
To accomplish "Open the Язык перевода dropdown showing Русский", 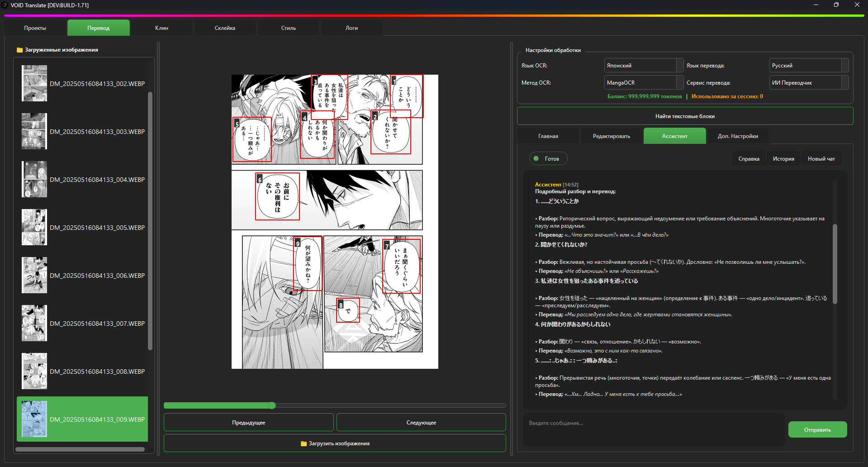I will click(808, 66).
